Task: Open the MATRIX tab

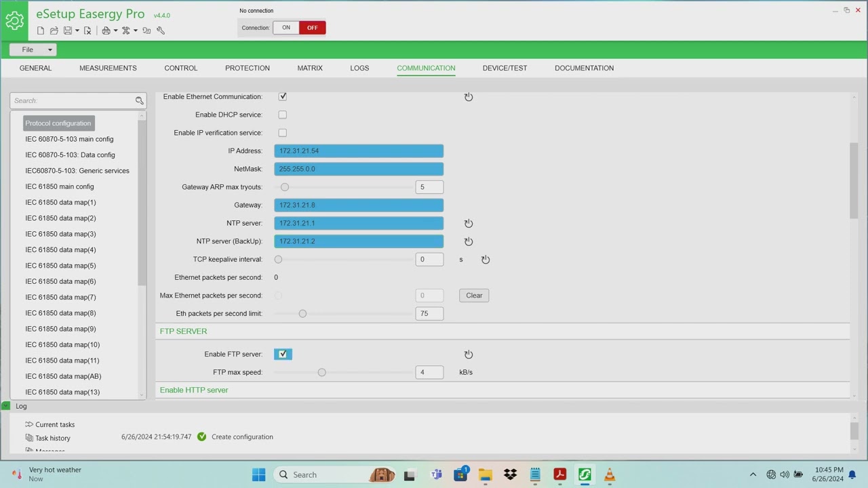Action: [x=310, y=68]
